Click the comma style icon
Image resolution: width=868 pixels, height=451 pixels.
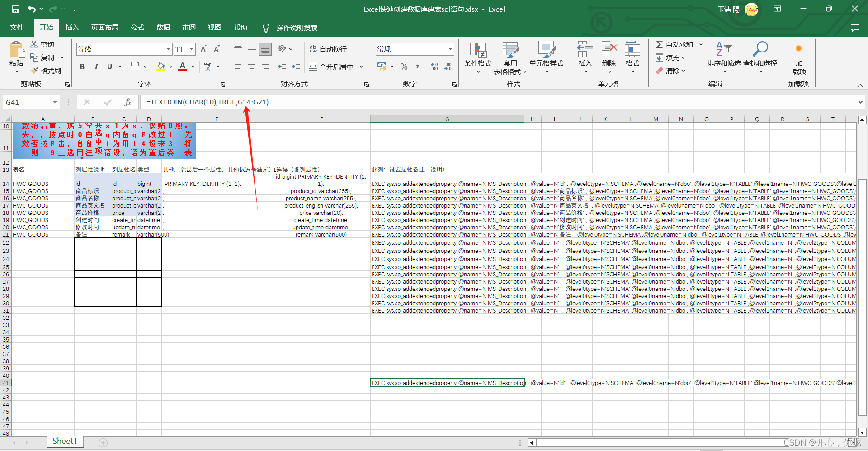(x=417, y=66)
